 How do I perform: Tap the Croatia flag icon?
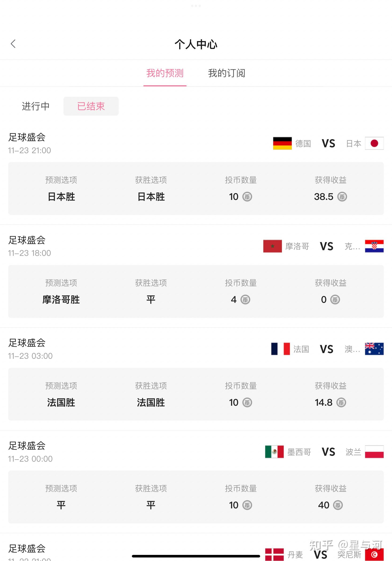pyautogui.click(x=374, y=246)
